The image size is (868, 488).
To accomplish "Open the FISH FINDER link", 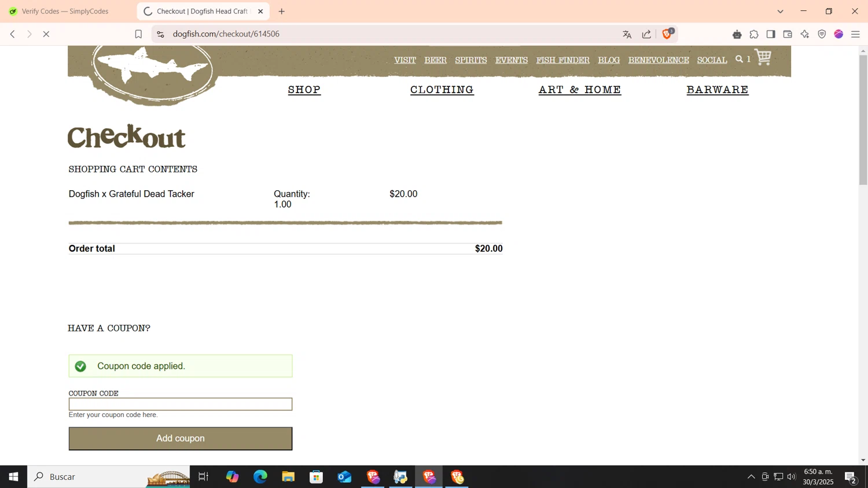I will [x=563, y=60].
